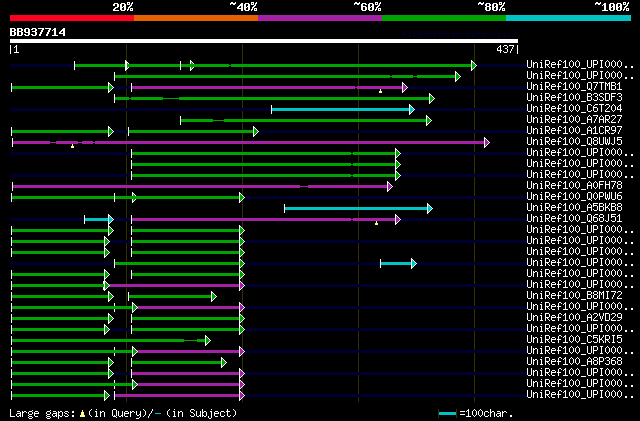This screenshot has width=640, height=421.
Task: Click the white query sequence bar
Action: pyautogui.click(x=264, y=41)
